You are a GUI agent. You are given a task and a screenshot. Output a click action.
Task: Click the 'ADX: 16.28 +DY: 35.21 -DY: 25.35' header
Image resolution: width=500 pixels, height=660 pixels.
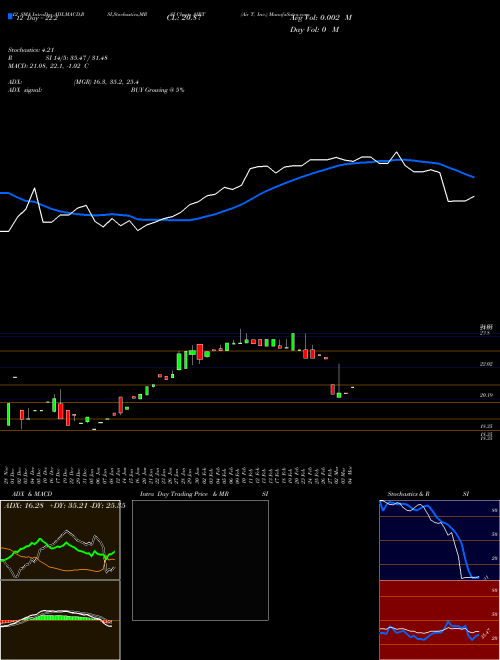[64, 506]
